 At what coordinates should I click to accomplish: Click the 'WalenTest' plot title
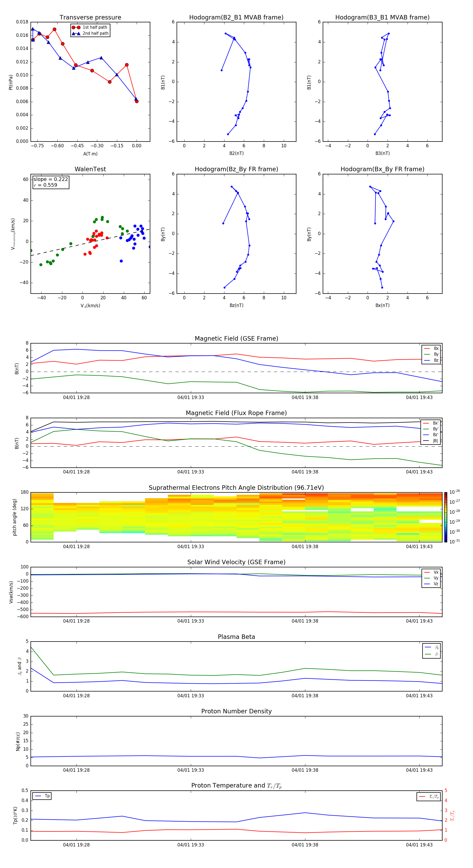pyautogui.click(x=90, y=169)
